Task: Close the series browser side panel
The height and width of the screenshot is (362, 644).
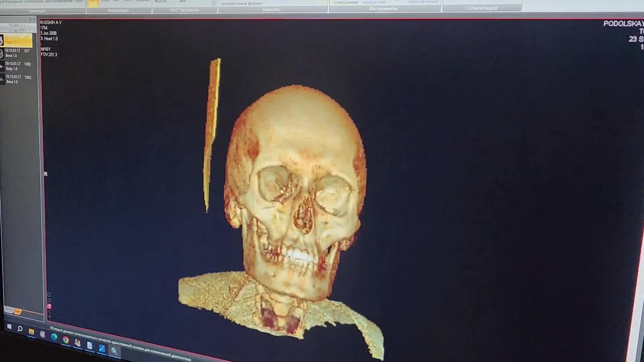Action: (x=34, y=19)
